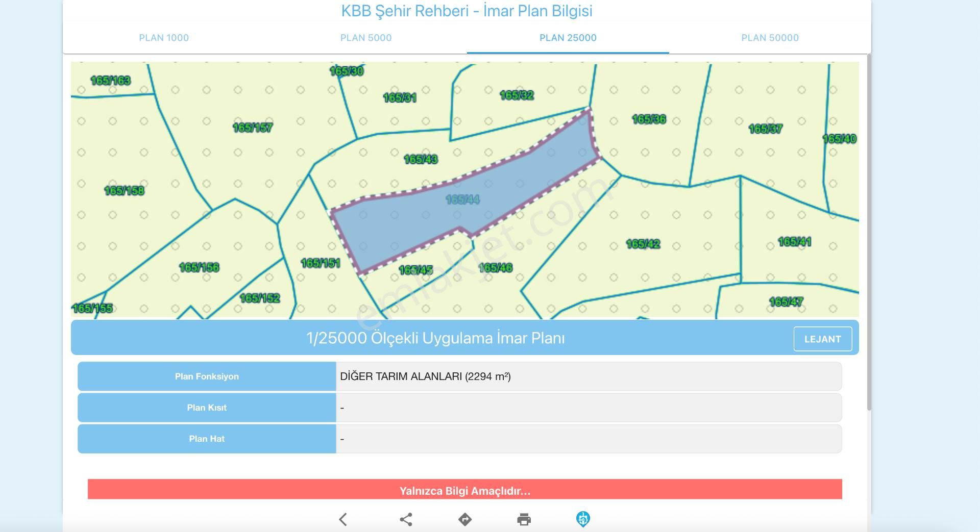Image resolution: width=980 pixels, height=532 pixels.
Task: Open directions using the diamond arrow icon
Action: 465,519
